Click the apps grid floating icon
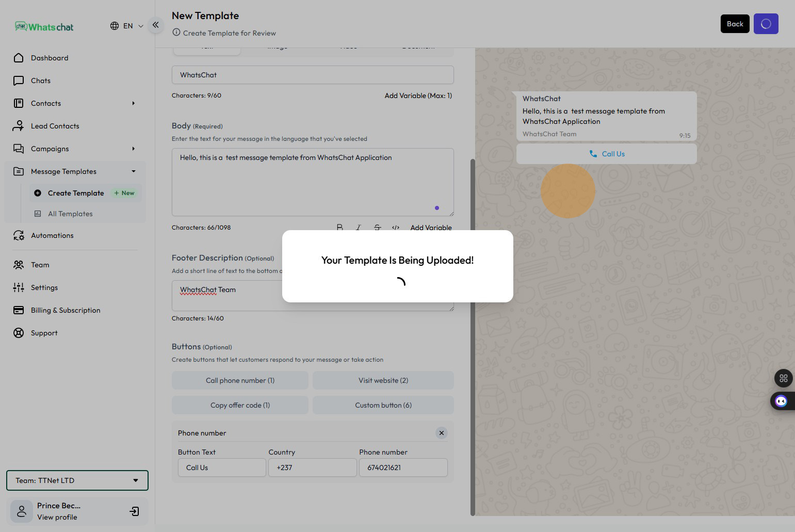The width and height of the screenshot is (795, 532). click(783, 378)
